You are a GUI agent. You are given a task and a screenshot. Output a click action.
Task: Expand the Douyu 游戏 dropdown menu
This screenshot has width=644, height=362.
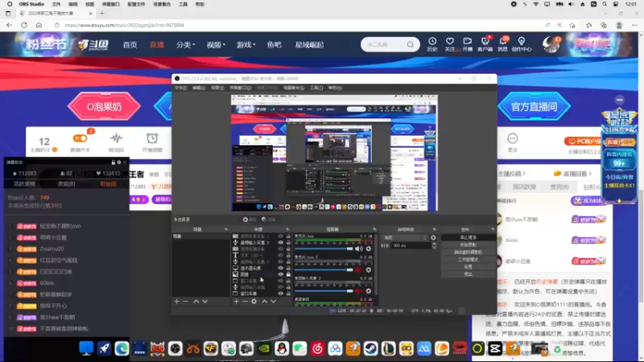click(x=246, y=44)
